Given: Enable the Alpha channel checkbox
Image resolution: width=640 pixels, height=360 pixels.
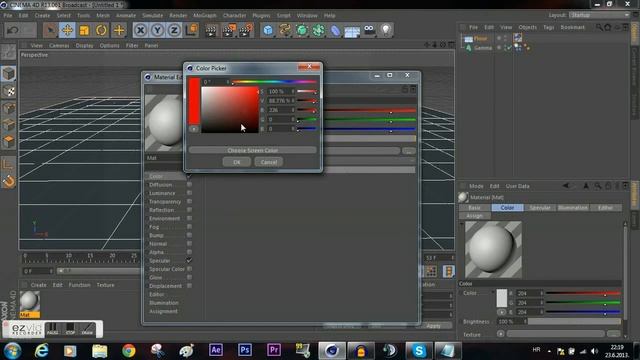Looking at the screenshot, I should (189, 252).
